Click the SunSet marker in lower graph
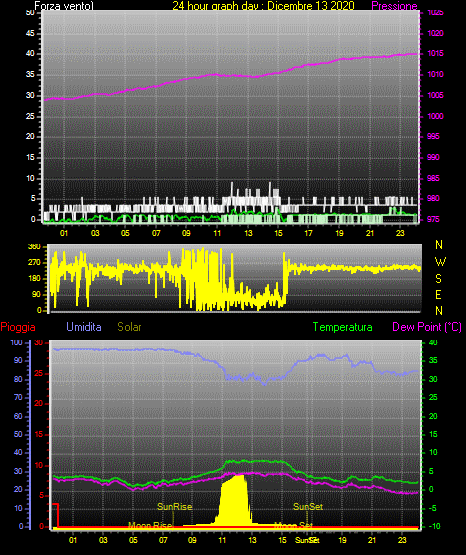Screen dimensions: 466x555 (307, 507)
